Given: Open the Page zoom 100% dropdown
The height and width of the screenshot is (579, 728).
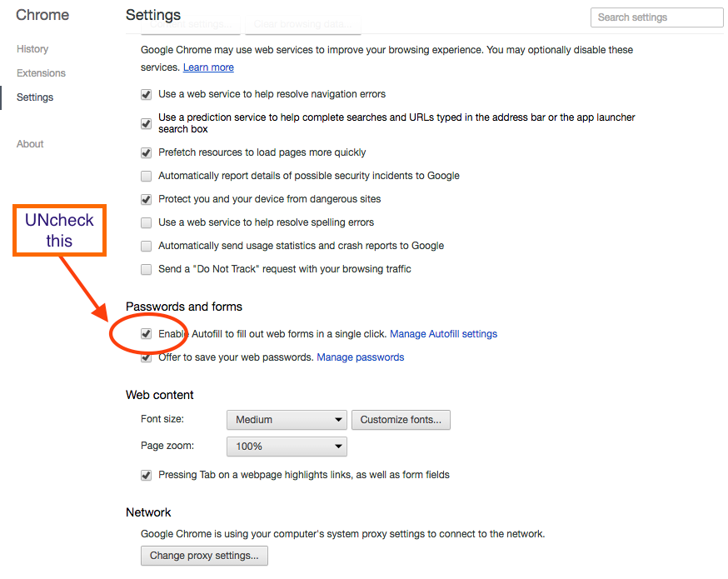Looking at the screenshot, I should (x=287, y=447).
